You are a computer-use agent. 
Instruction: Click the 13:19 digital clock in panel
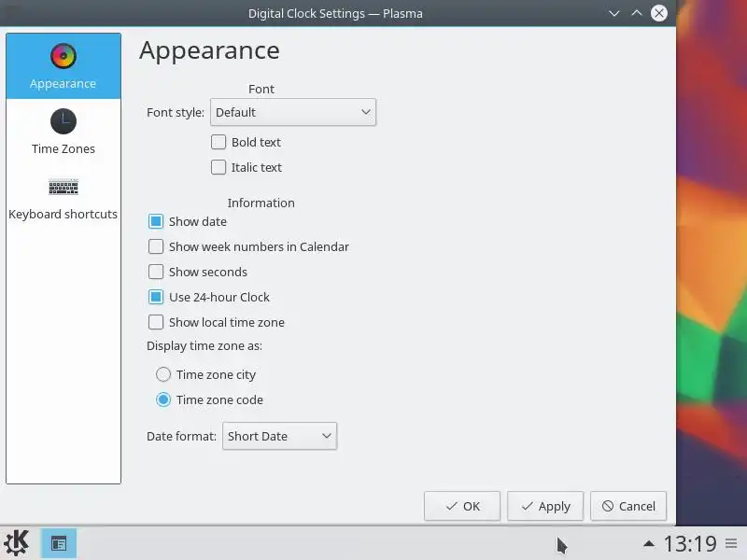point(690,543)
